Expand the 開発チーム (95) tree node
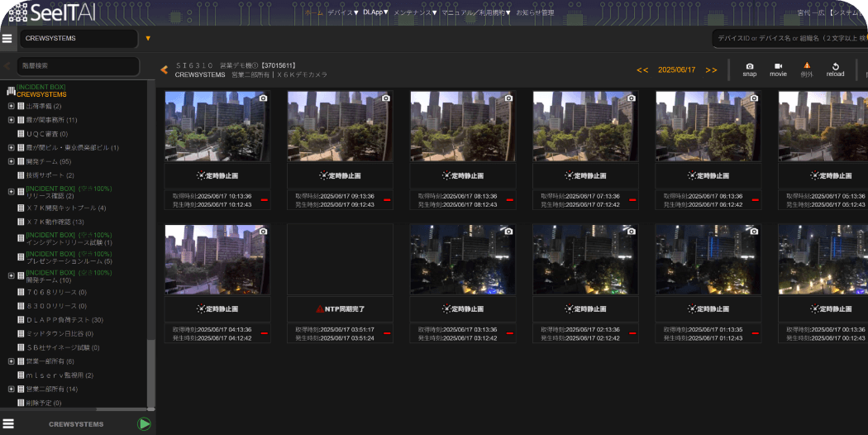The height and width of the screenshot is (435, 868). (11, 162)
